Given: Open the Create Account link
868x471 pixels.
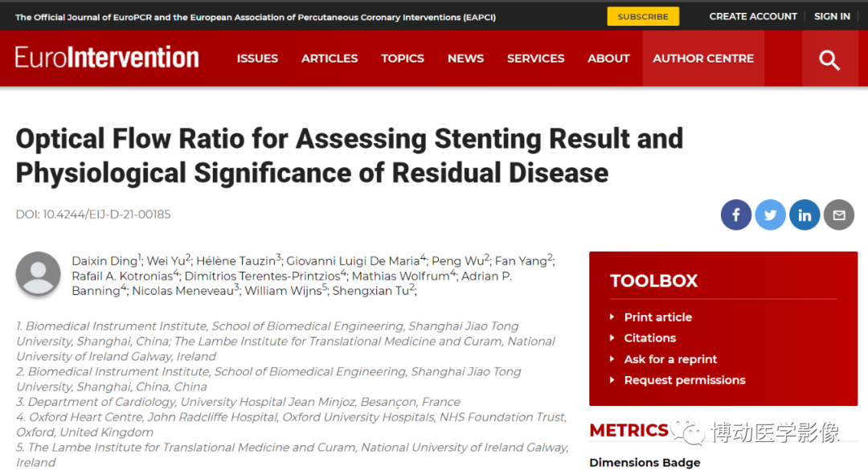Looking at the screenshot, I should pos(753,16).
